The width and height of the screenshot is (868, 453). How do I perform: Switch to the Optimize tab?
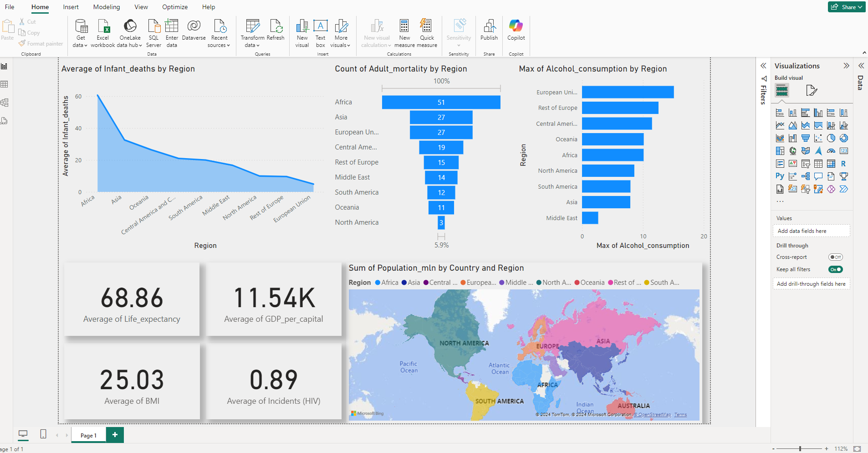point(175,7)
